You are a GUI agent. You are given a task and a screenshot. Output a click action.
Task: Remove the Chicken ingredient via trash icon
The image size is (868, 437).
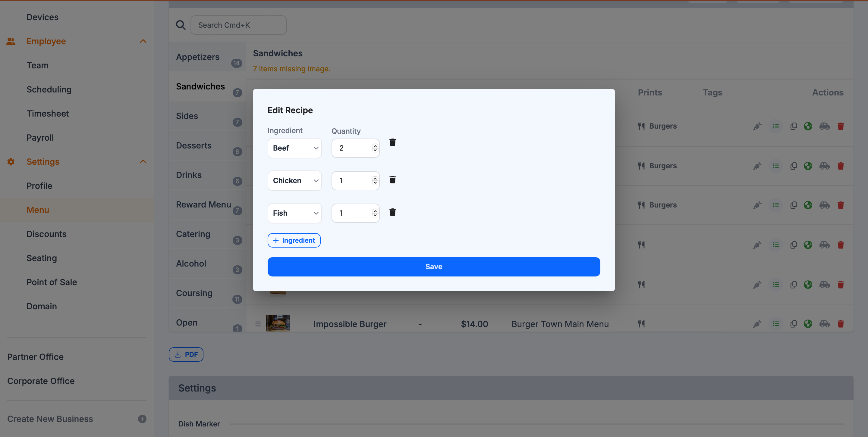coord(392,180)
